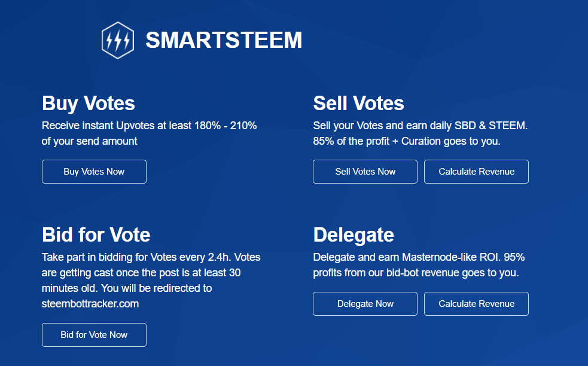Click the Buy Votes heading

click(x=89, y=103)
